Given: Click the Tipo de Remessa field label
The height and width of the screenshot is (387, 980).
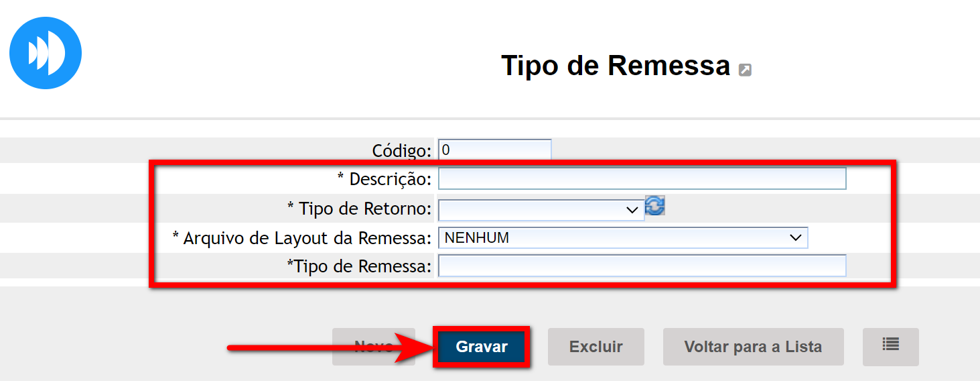Looking at the screenshot, I should 359,266.
